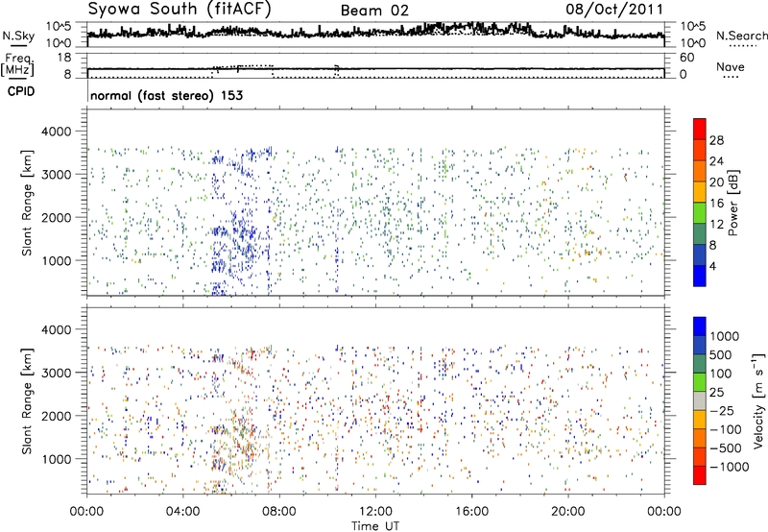Screen dimensions: 768x532
Task: Click the power panel 'Slant Range [km]' label
Action: click(x=27, y=203)
